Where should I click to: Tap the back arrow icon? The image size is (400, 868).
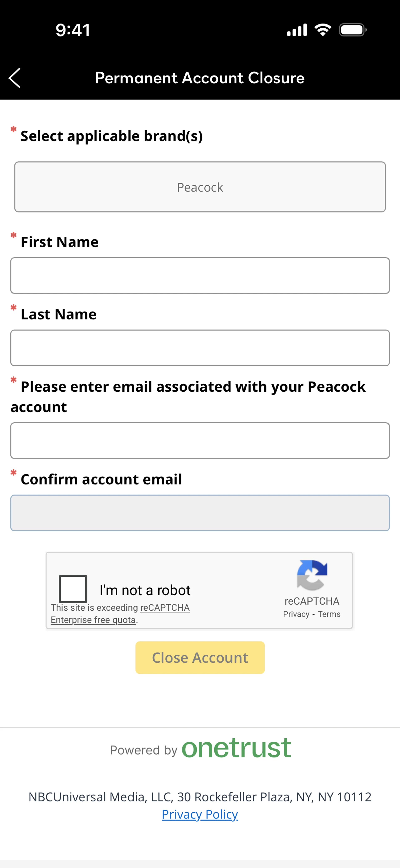pos(15,78)
